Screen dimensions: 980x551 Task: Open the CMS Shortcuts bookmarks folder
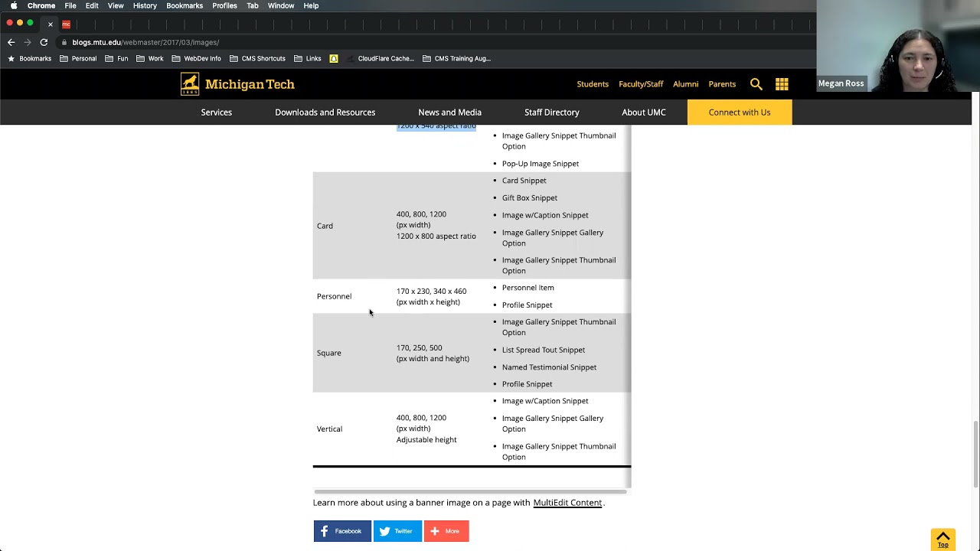coord(257,58)
